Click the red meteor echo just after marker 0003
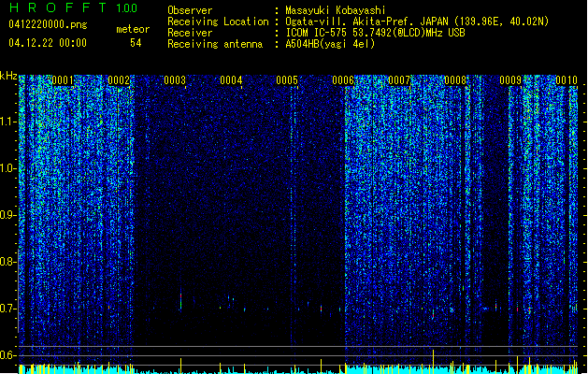The image size is (588, 374). [x=180, y=301]
